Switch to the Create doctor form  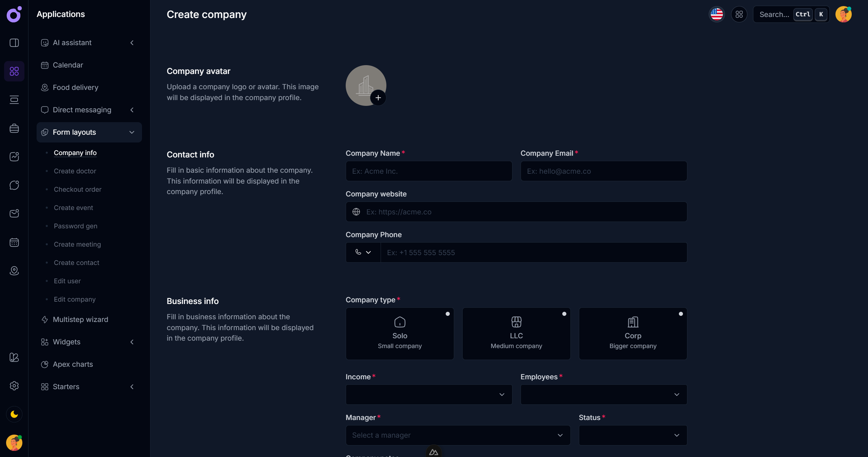75,171
